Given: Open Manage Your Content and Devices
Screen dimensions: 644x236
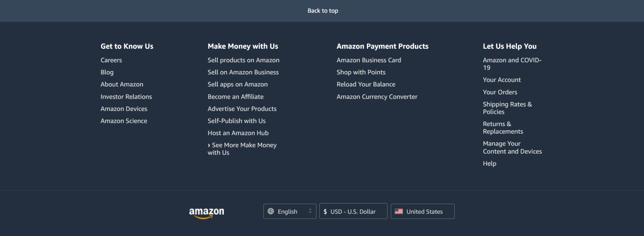Looking at the screenshot, I should click(512, 147).
